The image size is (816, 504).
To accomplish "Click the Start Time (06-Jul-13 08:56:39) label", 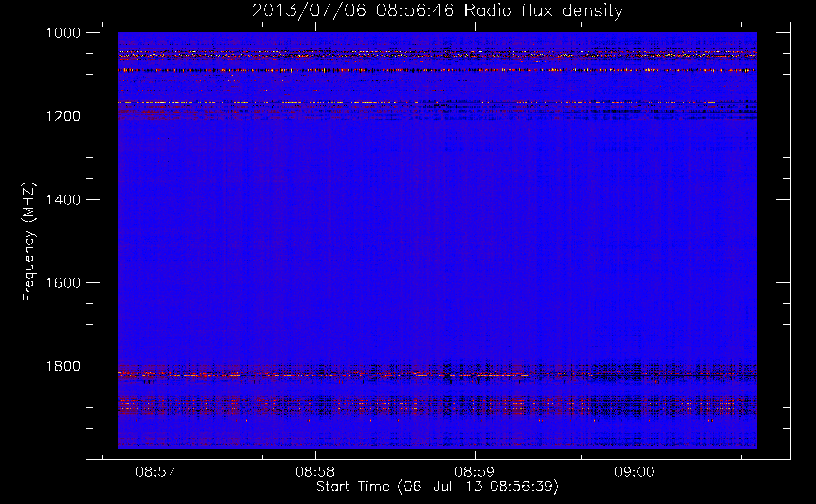I will click(437, 487).
